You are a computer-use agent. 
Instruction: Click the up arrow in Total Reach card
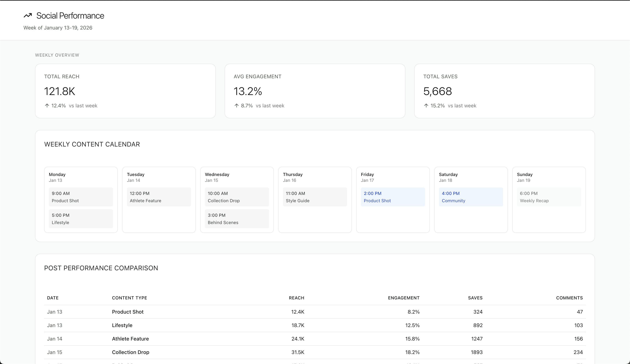47,106
